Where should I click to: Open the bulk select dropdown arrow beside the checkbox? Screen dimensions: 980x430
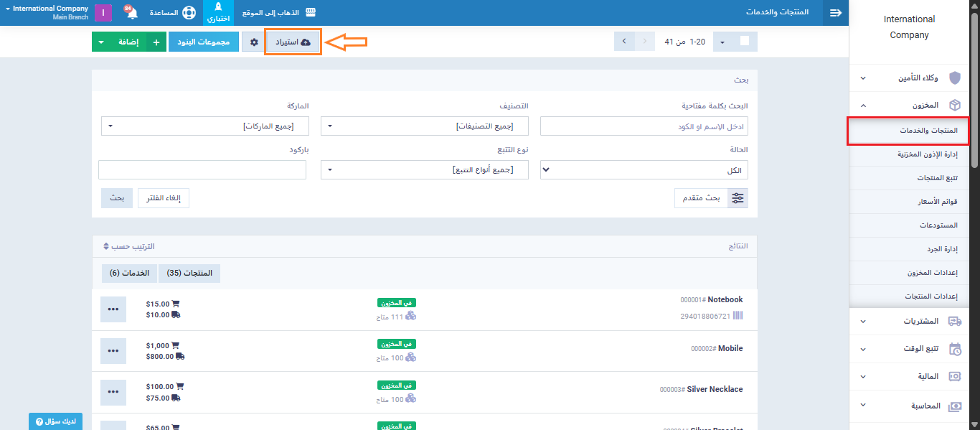(722, 42)
